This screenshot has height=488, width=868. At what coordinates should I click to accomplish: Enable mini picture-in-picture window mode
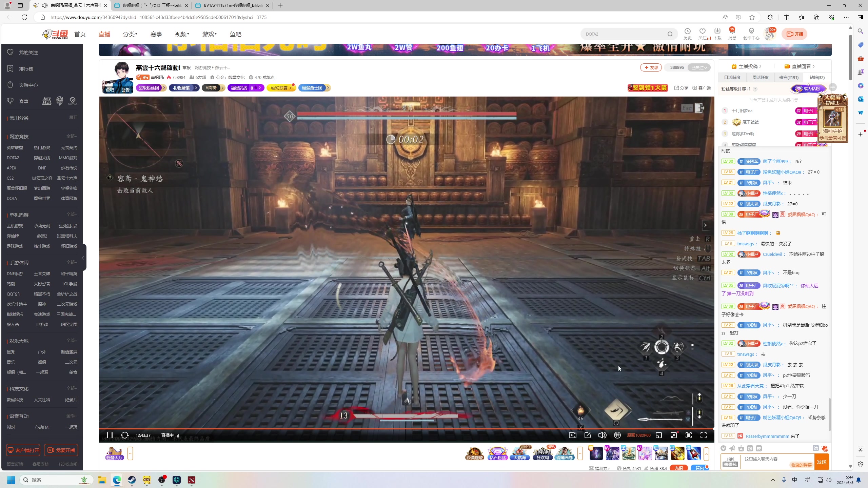click(x=674, y=435)
